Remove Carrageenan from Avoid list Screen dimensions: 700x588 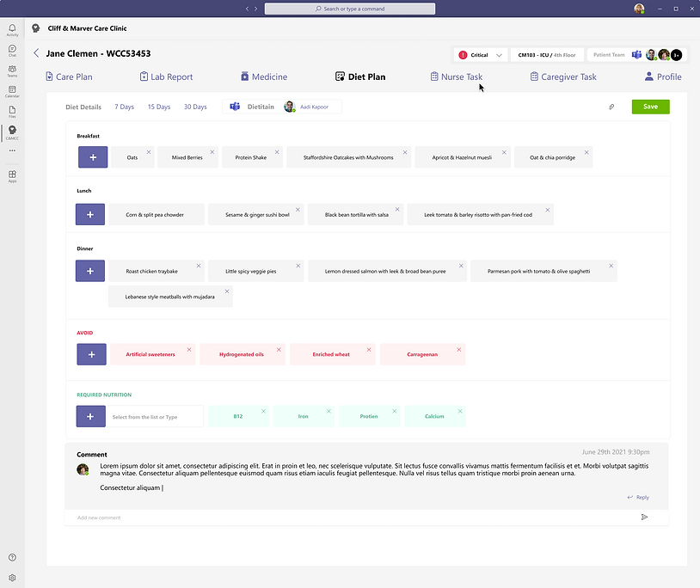click(x=459, y=349)
